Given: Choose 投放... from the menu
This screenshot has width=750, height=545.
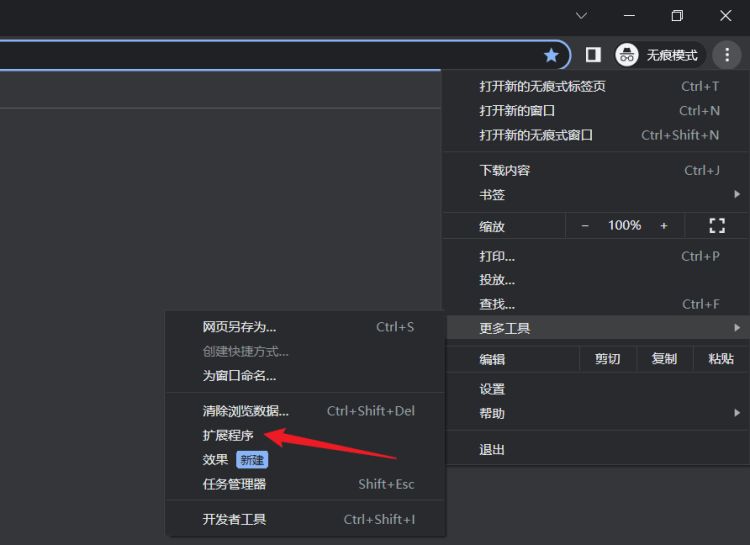Looking at the screenshot, I should click(596, 280).
